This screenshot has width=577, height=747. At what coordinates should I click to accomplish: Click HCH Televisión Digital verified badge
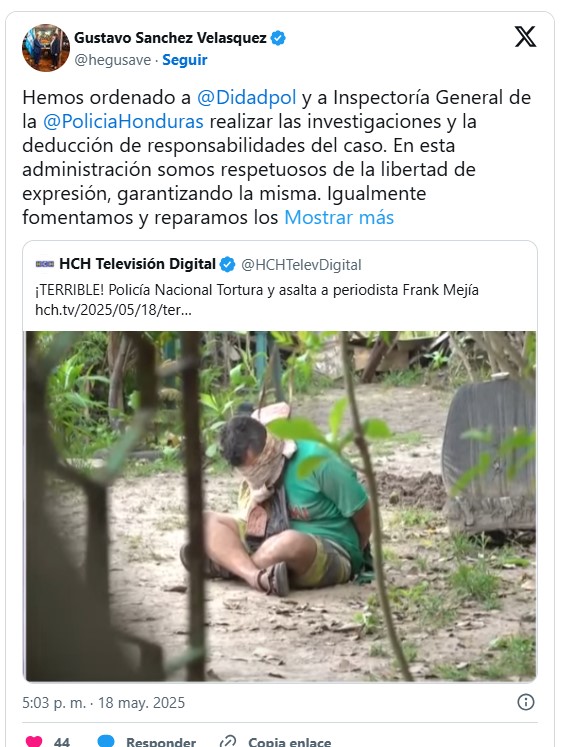click(227, 264)
